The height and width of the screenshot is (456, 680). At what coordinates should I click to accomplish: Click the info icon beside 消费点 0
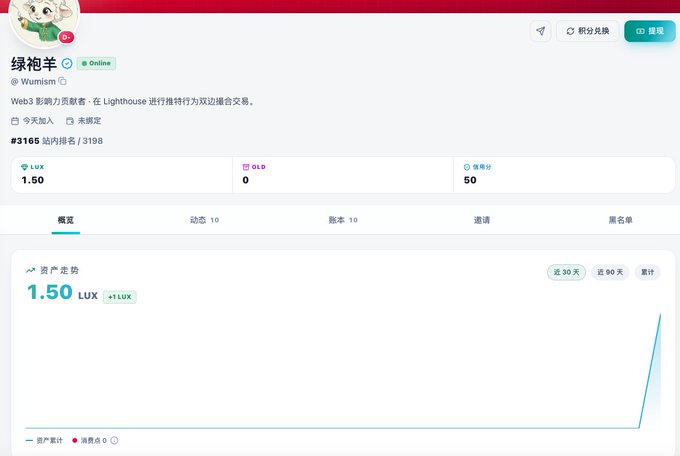[114, 440]
